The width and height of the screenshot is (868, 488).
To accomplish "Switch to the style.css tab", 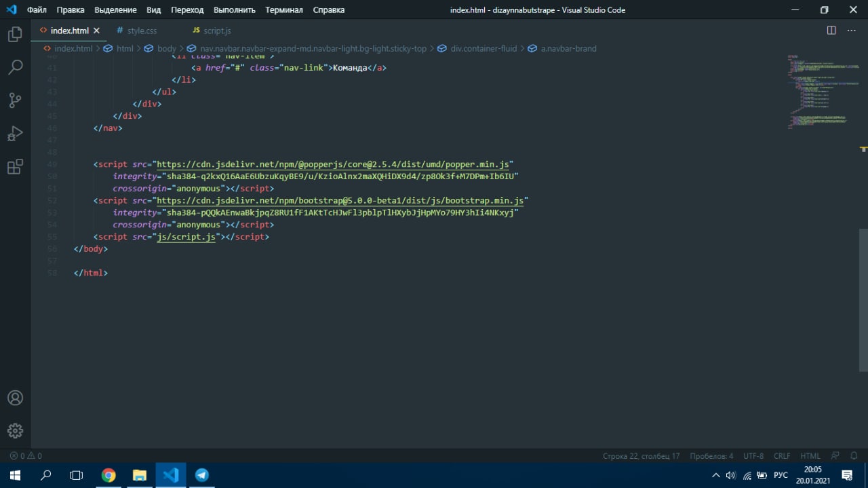I will click(136, 31).
